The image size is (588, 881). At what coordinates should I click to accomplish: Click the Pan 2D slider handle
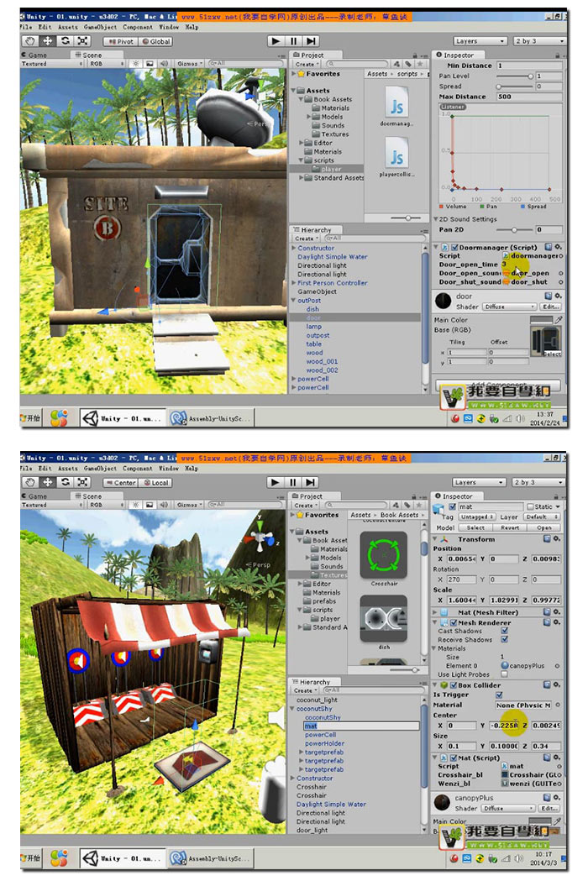514,230
